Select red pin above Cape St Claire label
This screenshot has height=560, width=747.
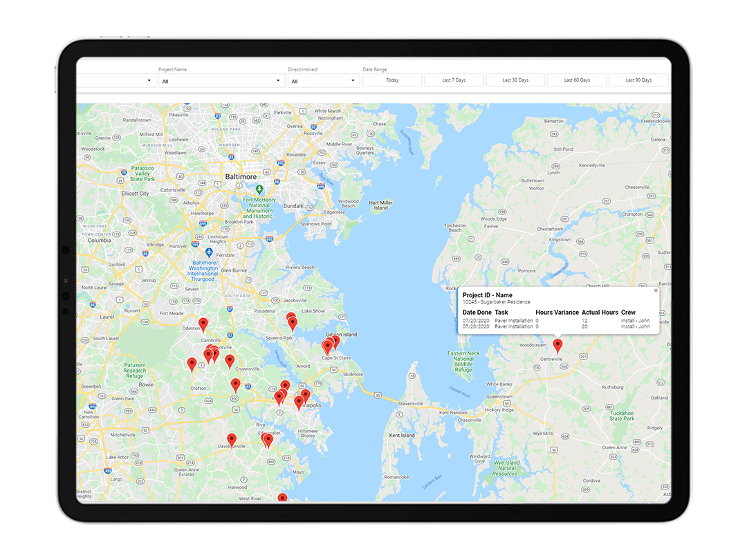pos(327,346)
